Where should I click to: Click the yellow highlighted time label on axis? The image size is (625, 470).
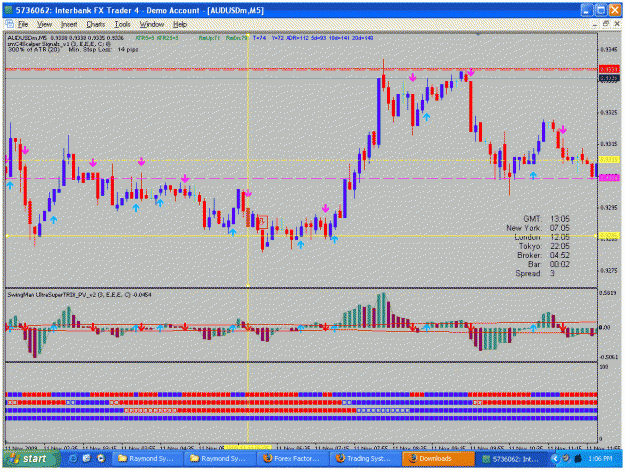click(x=248, y=448)
